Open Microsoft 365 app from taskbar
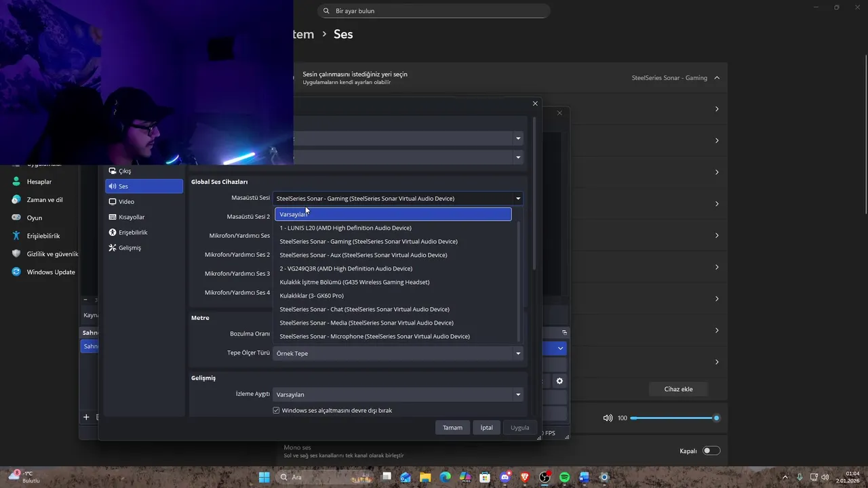Screen dimensions: 868x488 465,477
